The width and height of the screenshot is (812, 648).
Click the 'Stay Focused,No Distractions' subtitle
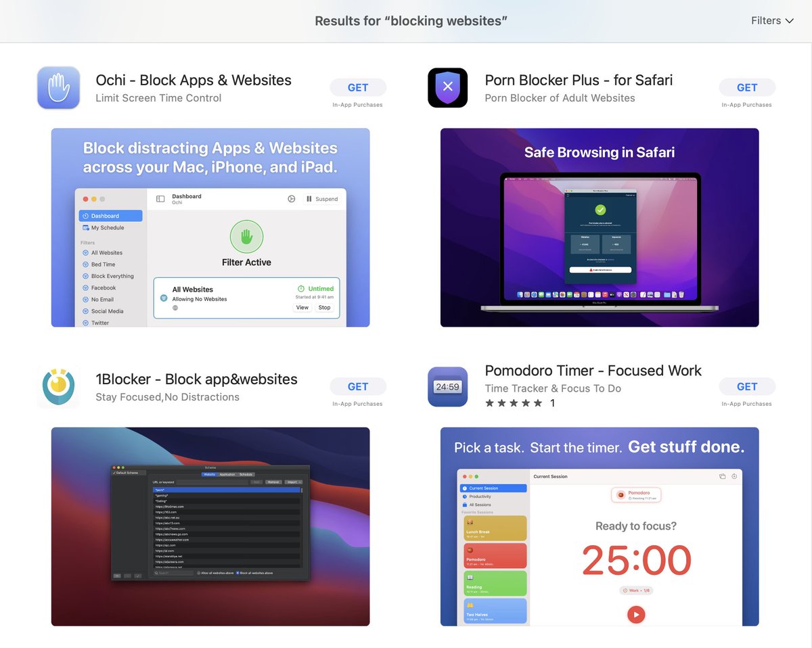[167, 397]
